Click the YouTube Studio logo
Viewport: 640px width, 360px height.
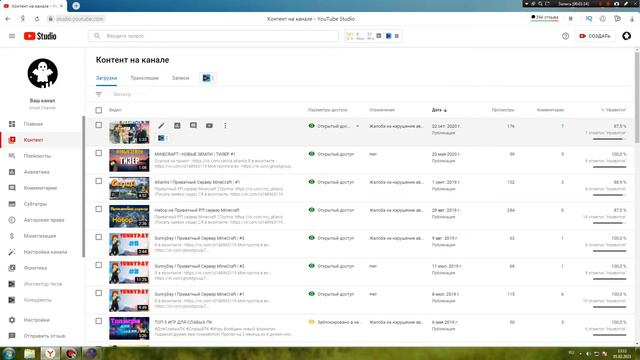click(x=40, y=36)
